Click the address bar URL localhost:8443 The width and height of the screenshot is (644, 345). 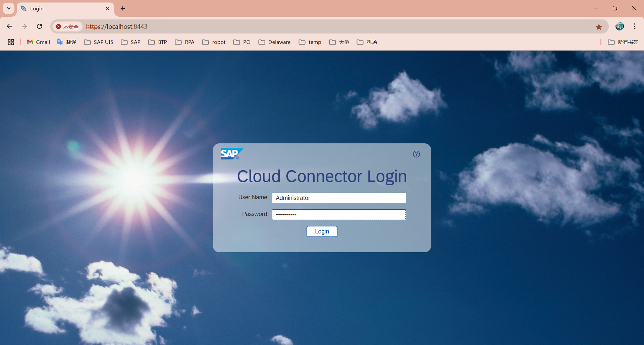coord(117,26)
